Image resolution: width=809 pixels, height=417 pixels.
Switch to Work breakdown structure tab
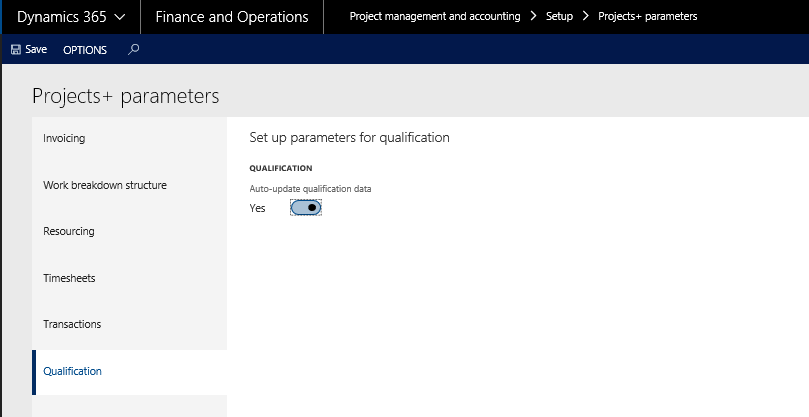click(x=105, y=185)
